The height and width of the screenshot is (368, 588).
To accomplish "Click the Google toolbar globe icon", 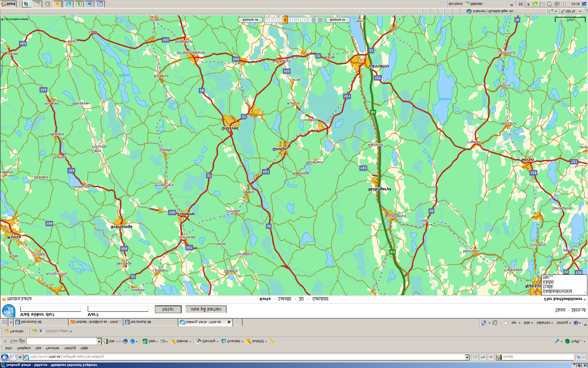I will pos(125,341).
